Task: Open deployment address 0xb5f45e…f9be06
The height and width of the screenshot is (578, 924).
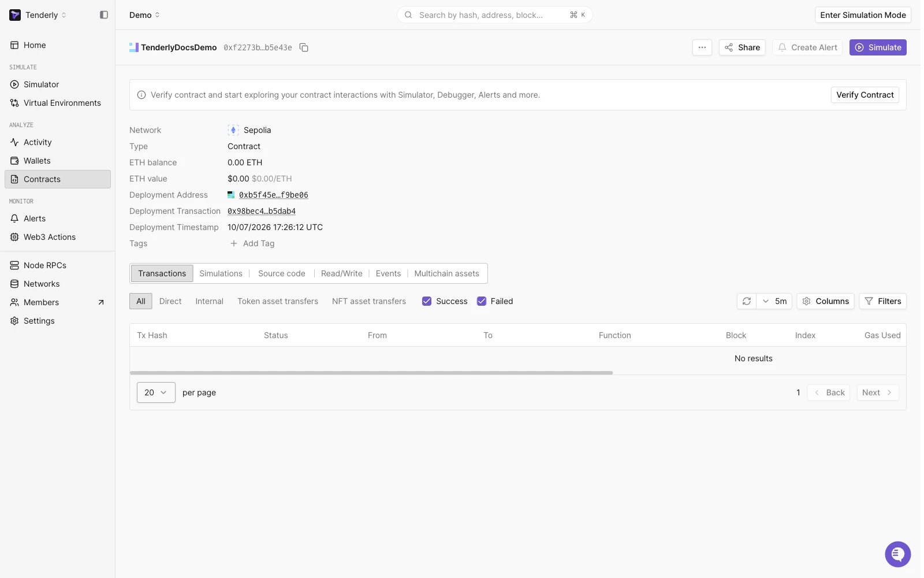Action: tap(274, 195)
